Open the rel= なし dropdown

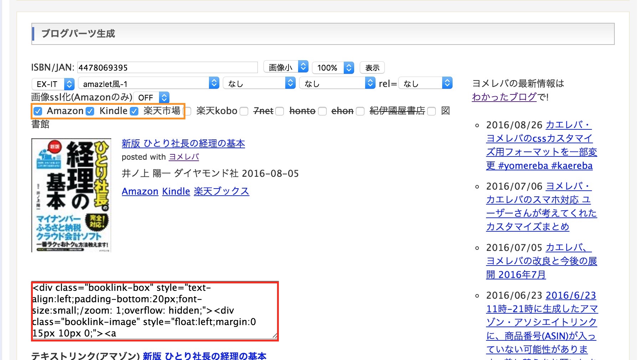coord(425,83)
